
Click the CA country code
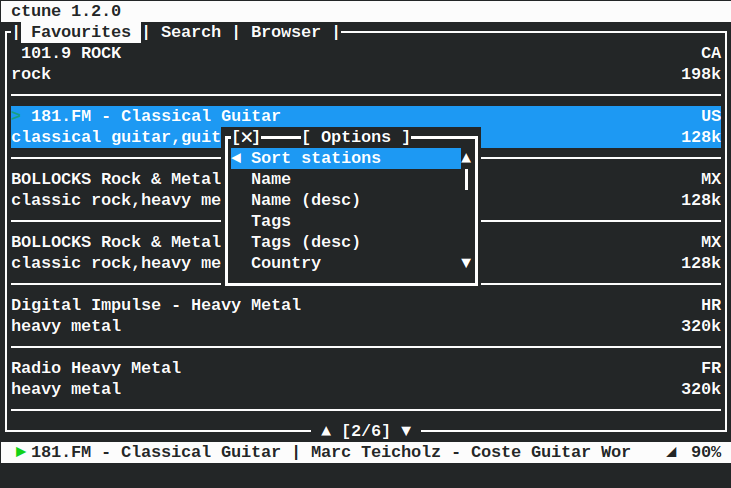(x=711, y=53)
